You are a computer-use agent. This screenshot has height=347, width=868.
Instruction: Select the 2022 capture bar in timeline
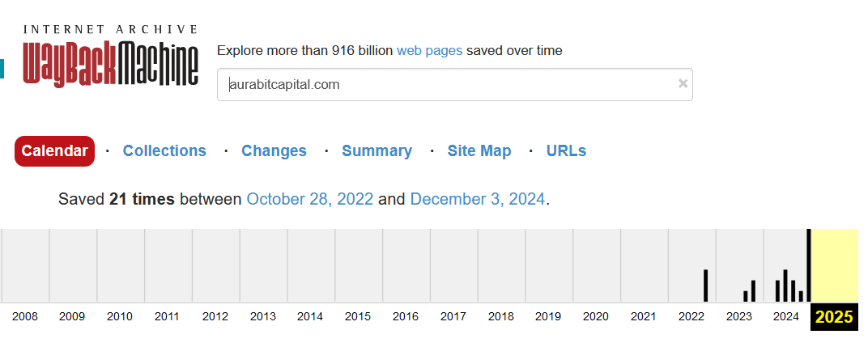coord(706,286)
